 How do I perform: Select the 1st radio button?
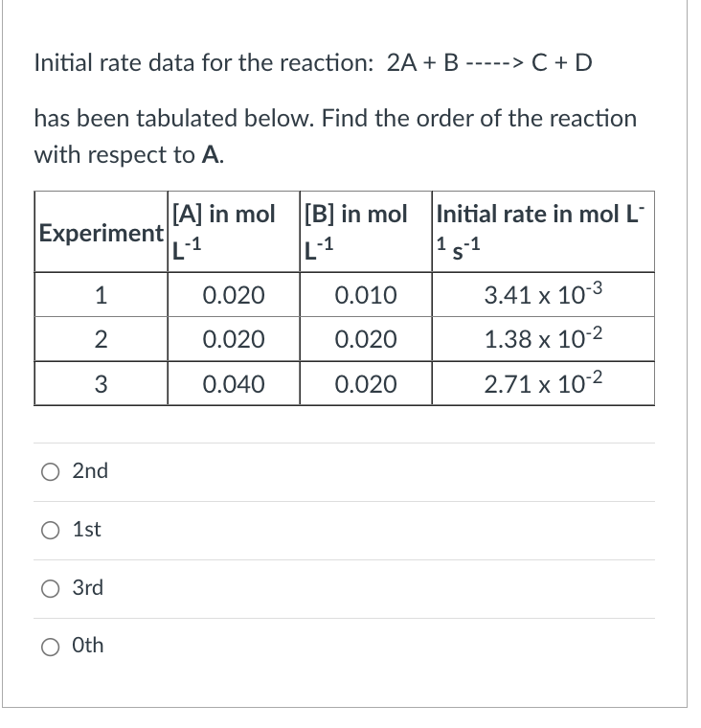(x=50, y=530)
